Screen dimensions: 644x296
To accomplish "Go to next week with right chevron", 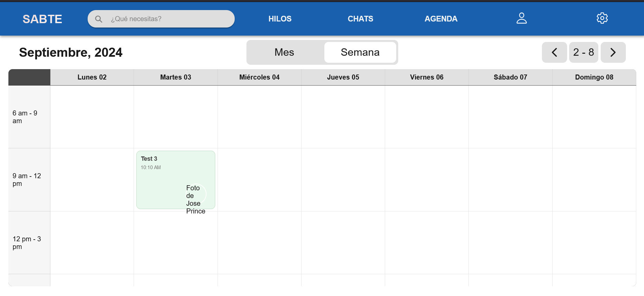I will click(613, 52).
